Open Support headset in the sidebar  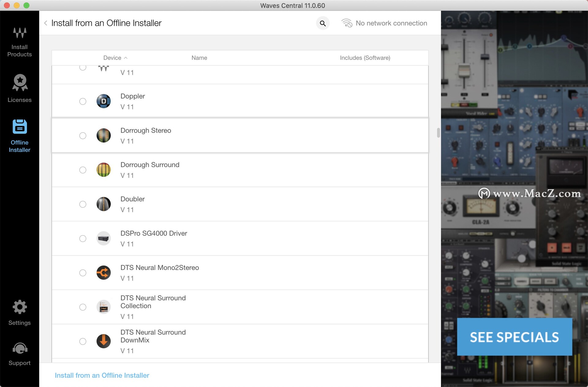[x=20, y=354]
